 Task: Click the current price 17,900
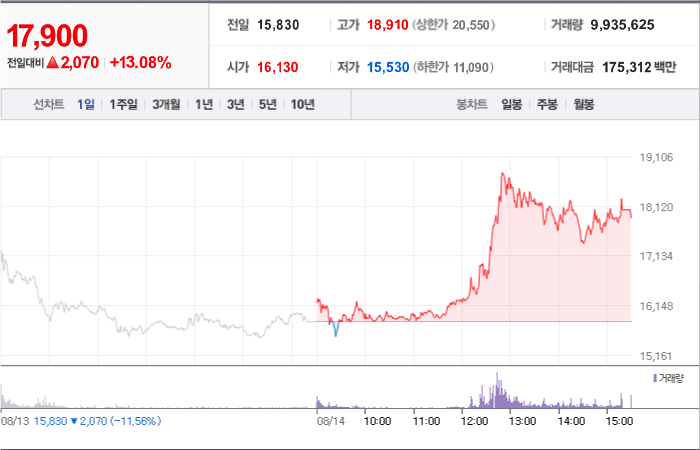click(47, 36)
